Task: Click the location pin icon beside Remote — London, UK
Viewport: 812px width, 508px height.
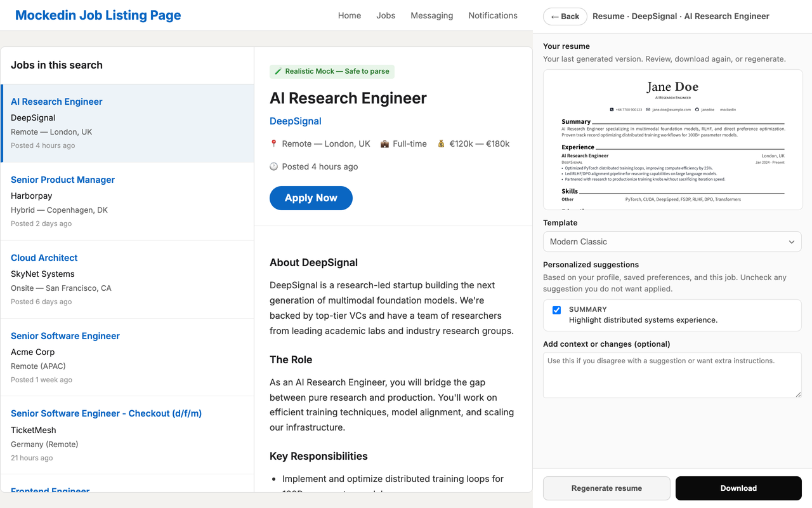Action: pos(274,144)
